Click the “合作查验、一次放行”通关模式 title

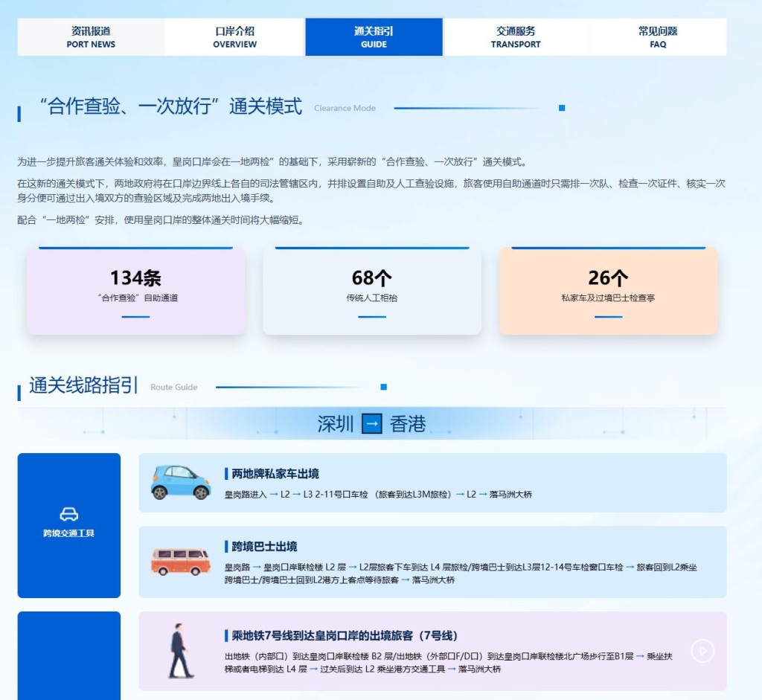click(x=170, y=106)
